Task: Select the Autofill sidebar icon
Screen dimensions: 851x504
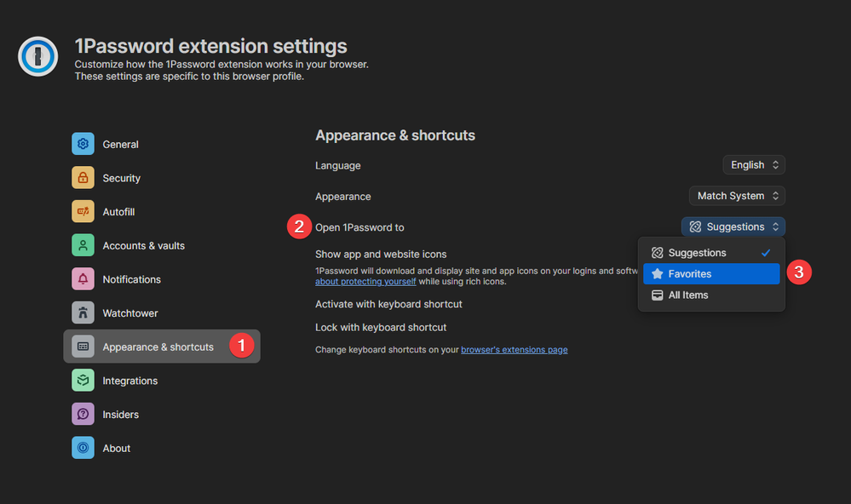Action: [x=83, y=212]
